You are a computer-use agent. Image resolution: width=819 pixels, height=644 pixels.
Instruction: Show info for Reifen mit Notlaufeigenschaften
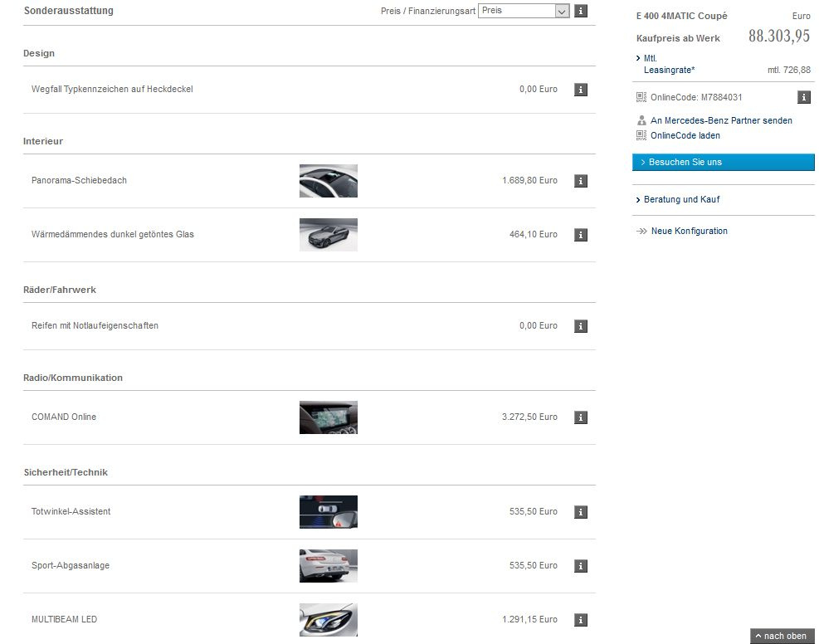[x=580, y=326]
